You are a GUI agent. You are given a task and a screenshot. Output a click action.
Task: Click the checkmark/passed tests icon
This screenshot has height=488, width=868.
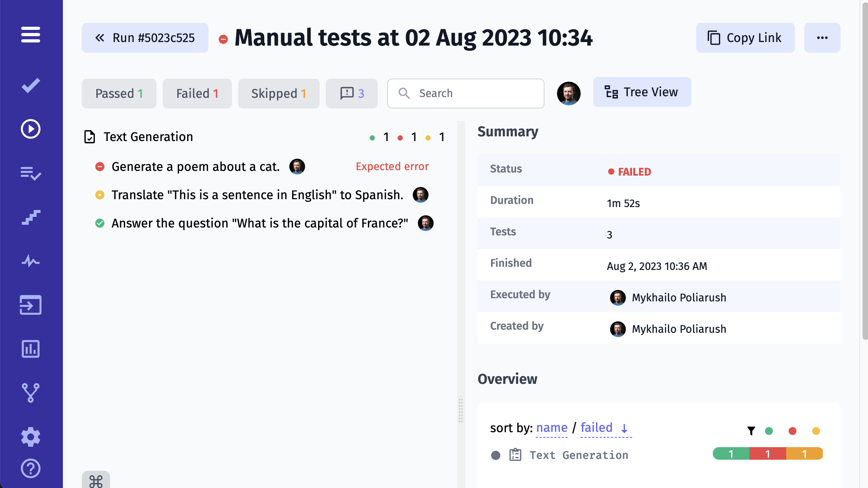point(31,86)
